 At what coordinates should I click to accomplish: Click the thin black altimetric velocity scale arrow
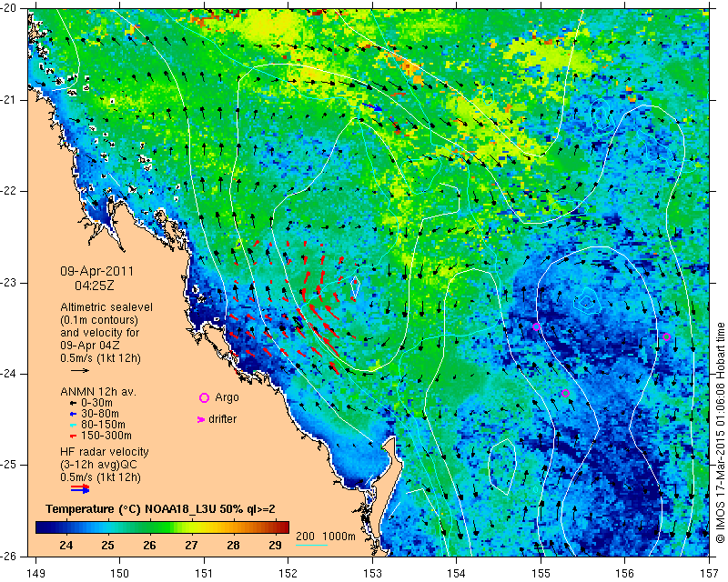click(x=80, y=370)
